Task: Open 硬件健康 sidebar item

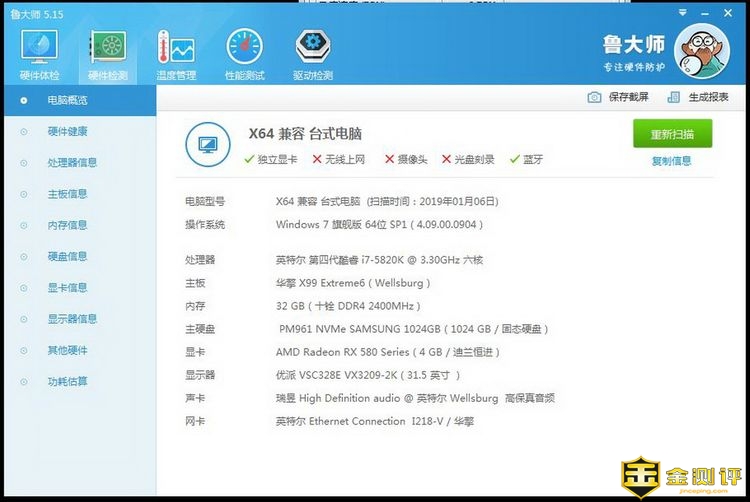Action: [67, 131]
